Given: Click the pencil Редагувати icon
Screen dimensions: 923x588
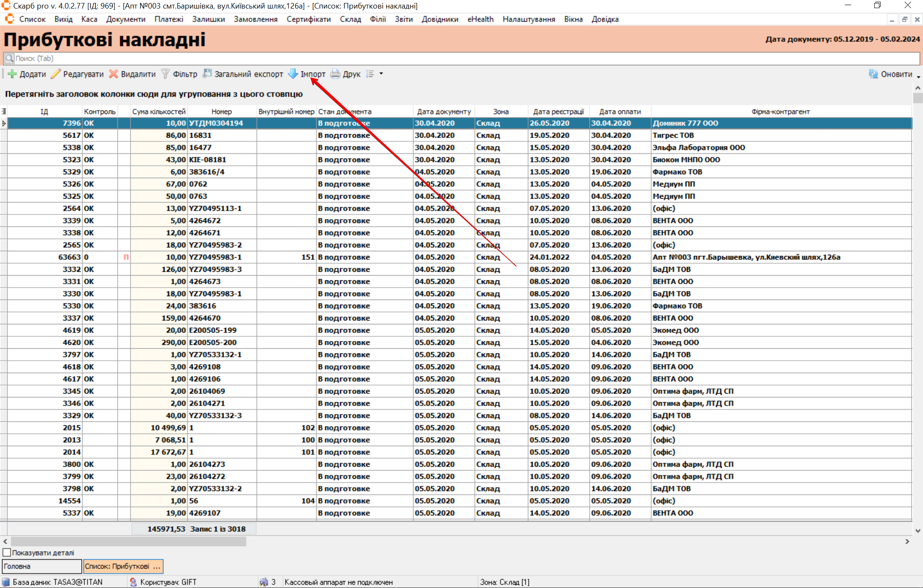Looking at the screenshot, I should point(56,74).
